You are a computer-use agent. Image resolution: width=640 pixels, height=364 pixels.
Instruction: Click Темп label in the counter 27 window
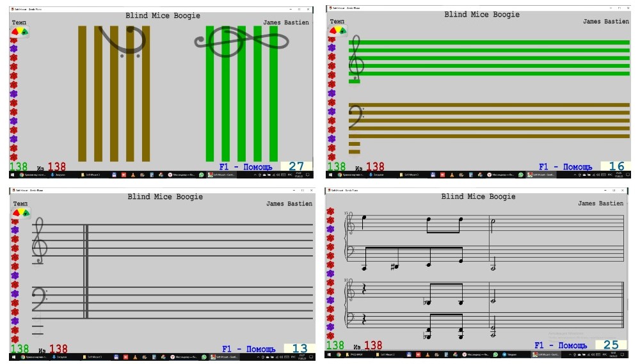click(19, 22)
